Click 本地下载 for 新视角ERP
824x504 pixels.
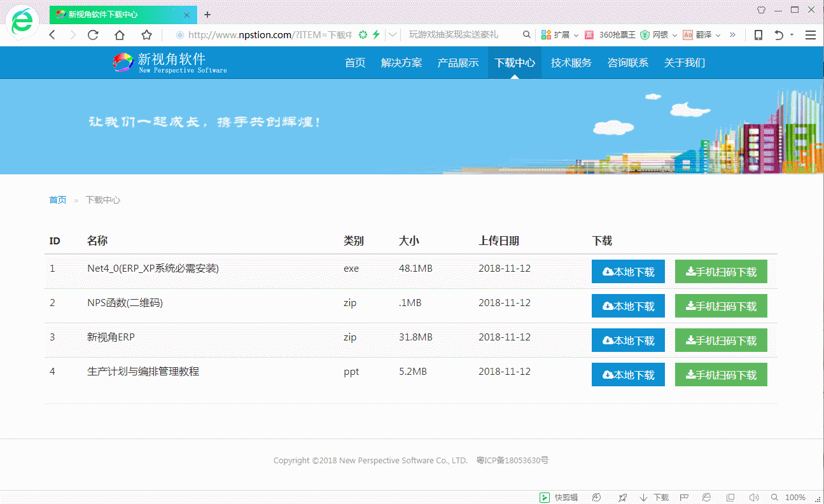[628, 340]
